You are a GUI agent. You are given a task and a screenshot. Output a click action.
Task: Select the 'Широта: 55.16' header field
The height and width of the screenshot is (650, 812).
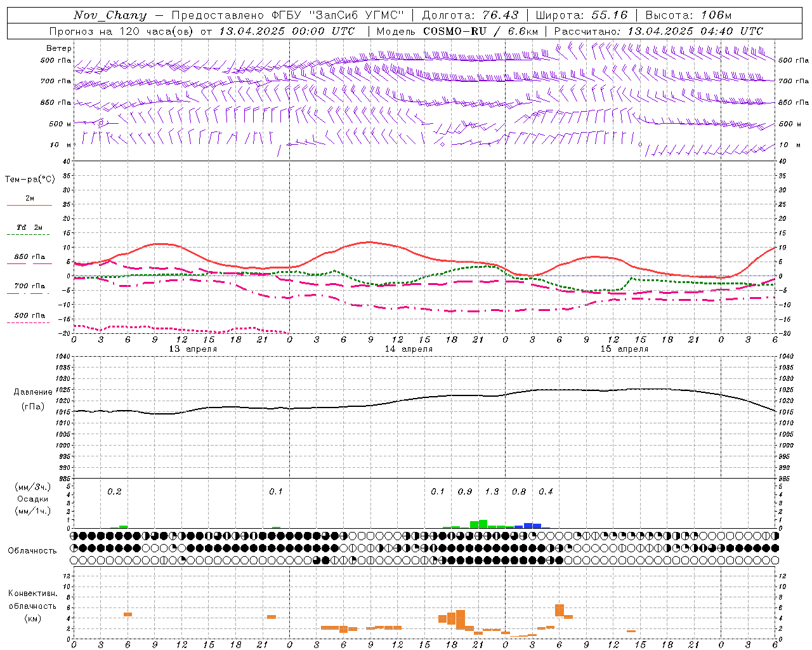point(582,15)
